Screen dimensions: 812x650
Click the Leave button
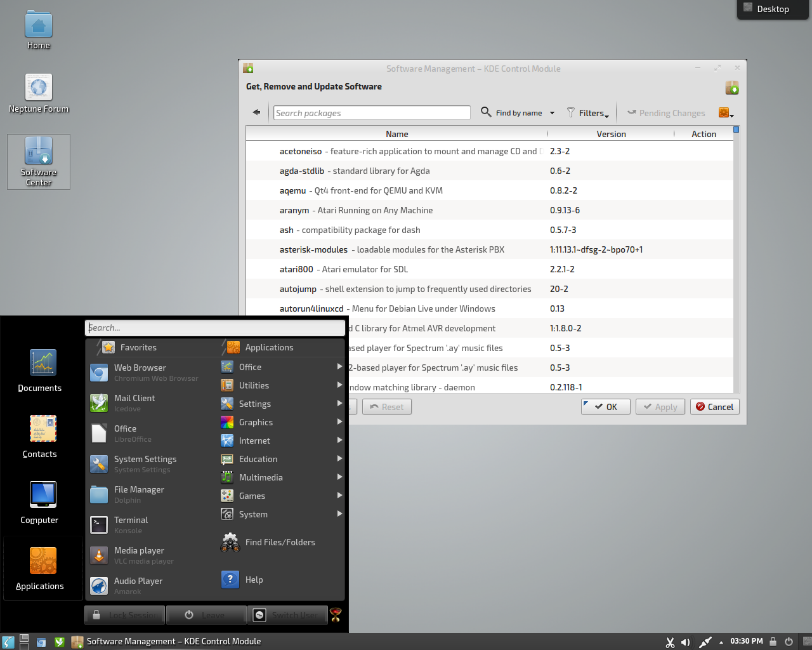tap(206, 614)
